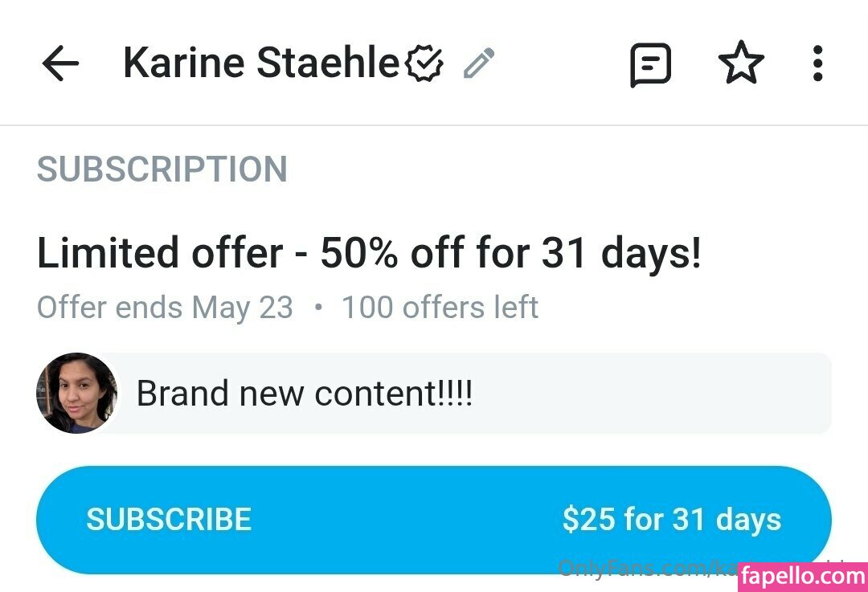868x592 pixels.
Task: Open the three-dot more options menu
Action: (x=817, y=63)
